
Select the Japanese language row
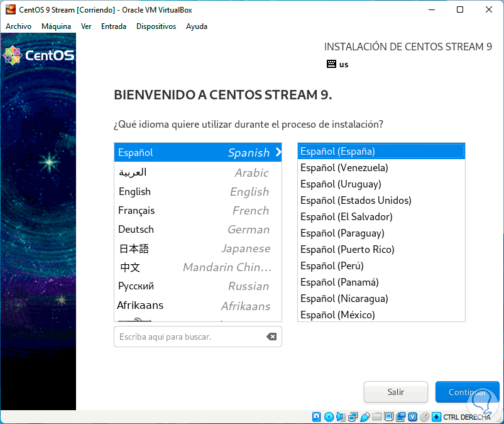click(x=198, y=248)
